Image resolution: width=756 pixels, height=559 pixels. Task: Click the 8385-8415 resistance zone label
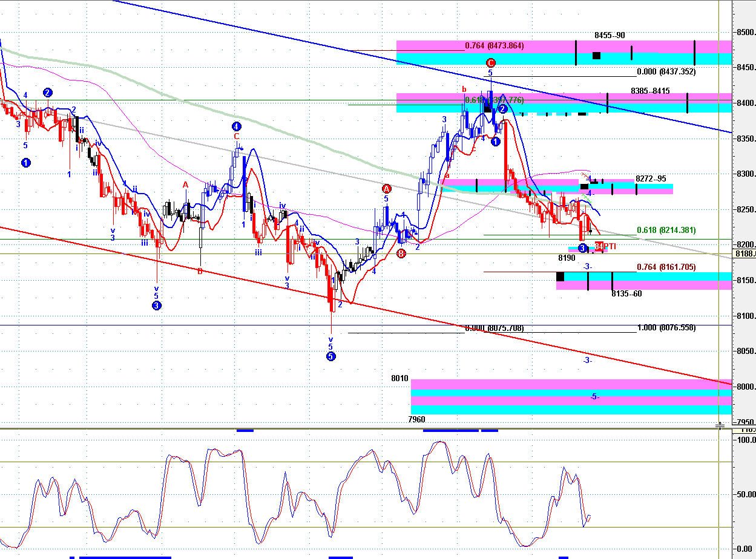tap(650, 91)
